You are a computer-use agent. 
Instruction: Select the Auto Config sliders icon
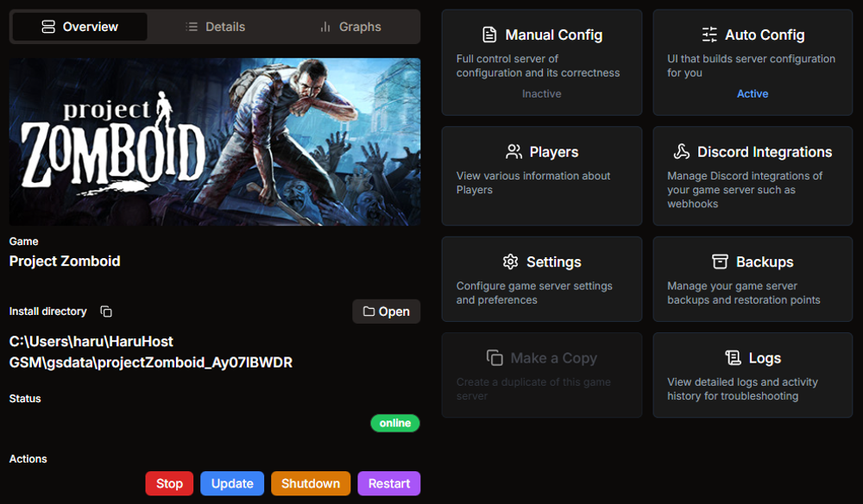tap(709, 35)
